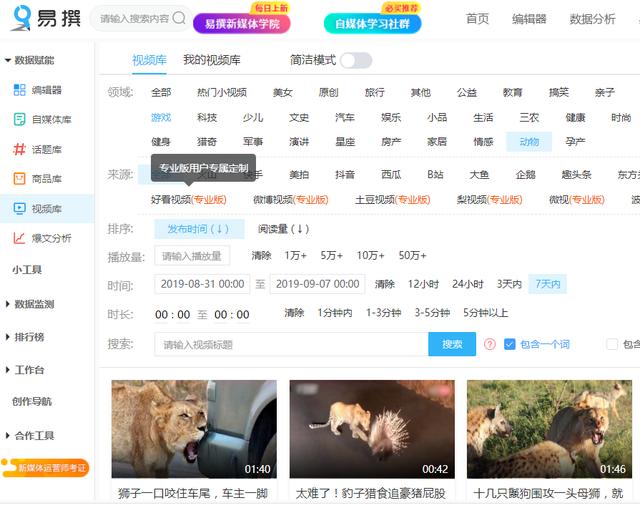The height and width of the screenshot is (508, 640).
Task: Open 数据分析 in the top navigation
Action: pos(592,19)
